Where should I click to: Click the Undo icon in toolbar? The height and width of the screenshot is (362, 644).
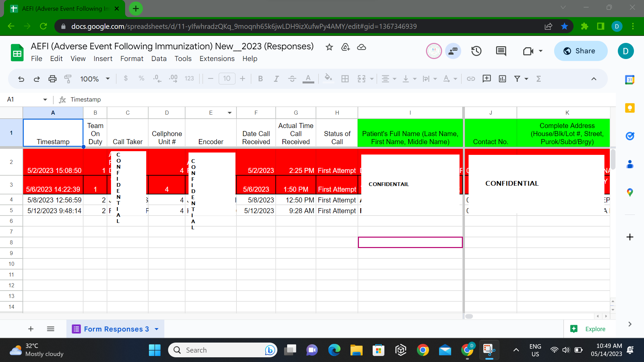21,79
